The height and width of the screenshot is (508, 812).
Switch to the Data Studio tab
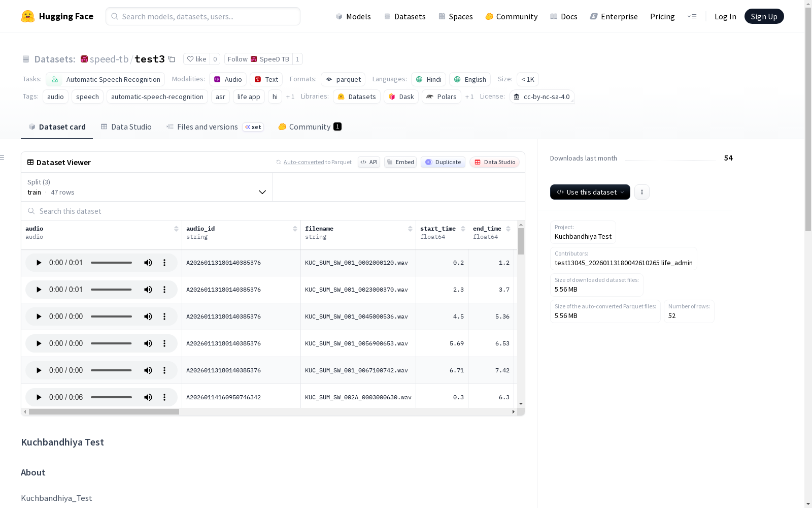126,127
